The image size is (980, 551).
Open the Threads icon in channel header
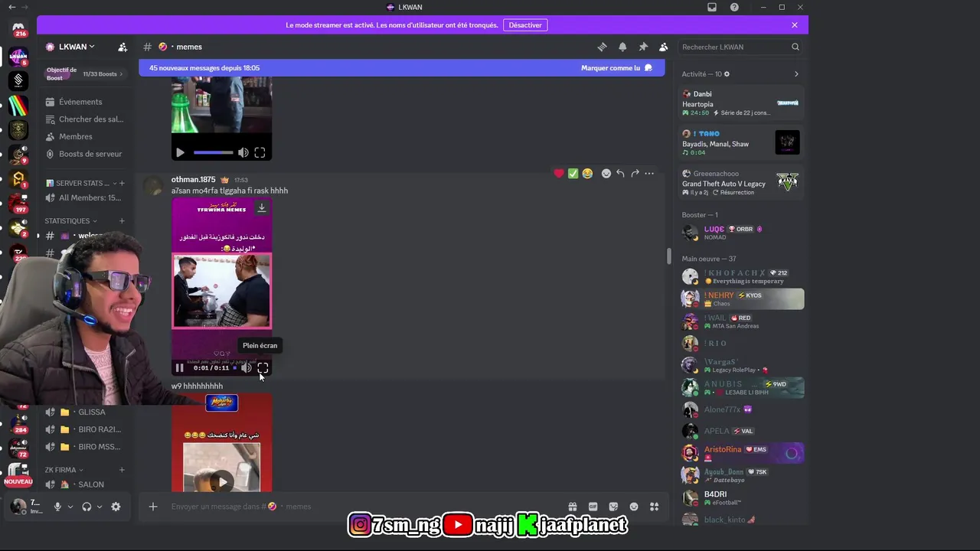[602, 47]
